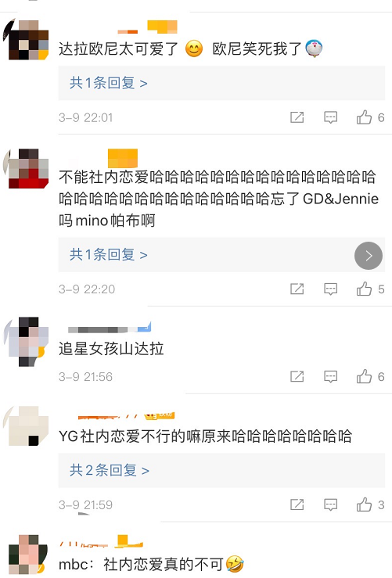Screen dimensions: 392x578
Task: Expand 共2条回复 under the YG comment
Action: coord(110,470)
